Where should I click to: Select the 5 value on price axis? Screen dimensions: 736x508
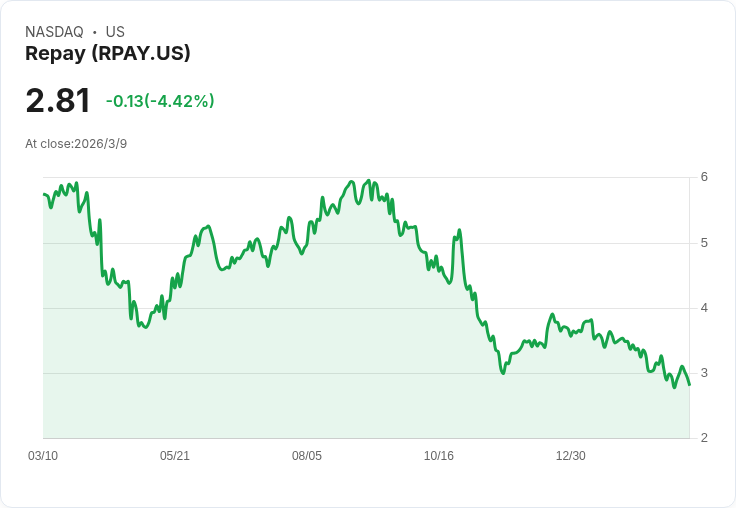[704, 243]
